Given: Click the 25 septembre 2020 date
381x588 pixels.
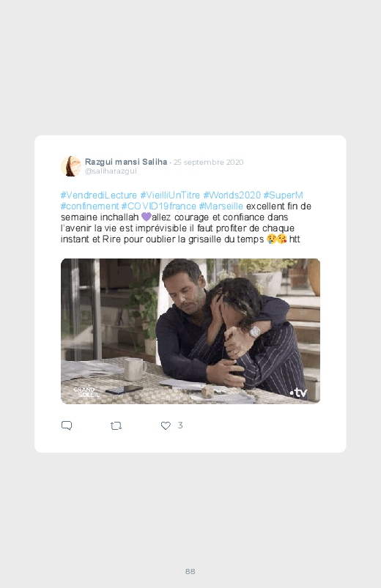Looking at the screenshot, I should (x=208, y=162).
